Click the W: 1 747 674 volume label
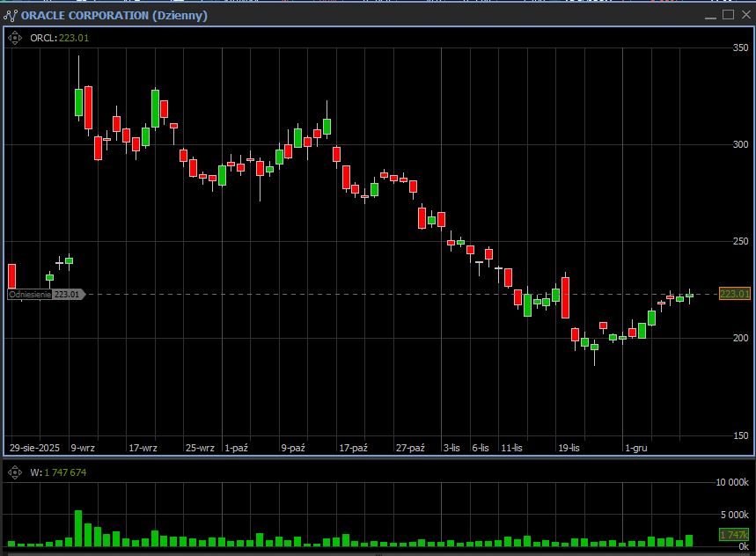Screen dimensions: 756x556 click(58, 472)
